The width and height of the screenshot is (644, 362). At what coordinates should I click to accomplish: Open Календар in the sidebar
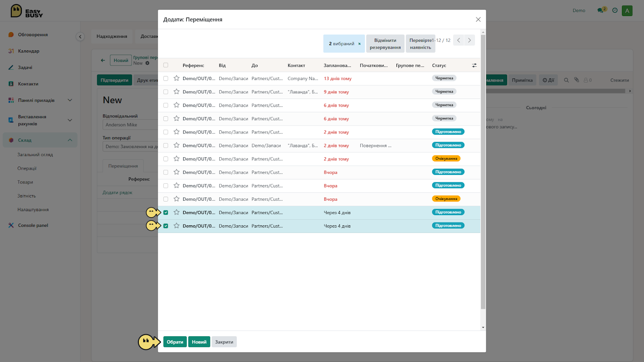[29, 51]
